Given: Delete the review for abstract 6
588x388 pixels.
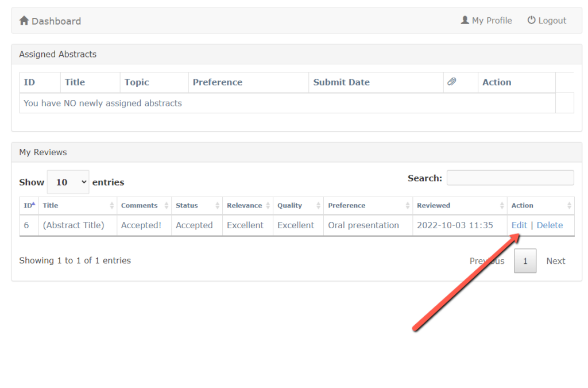Looking at the screenshot, I should tap(550, 225).
